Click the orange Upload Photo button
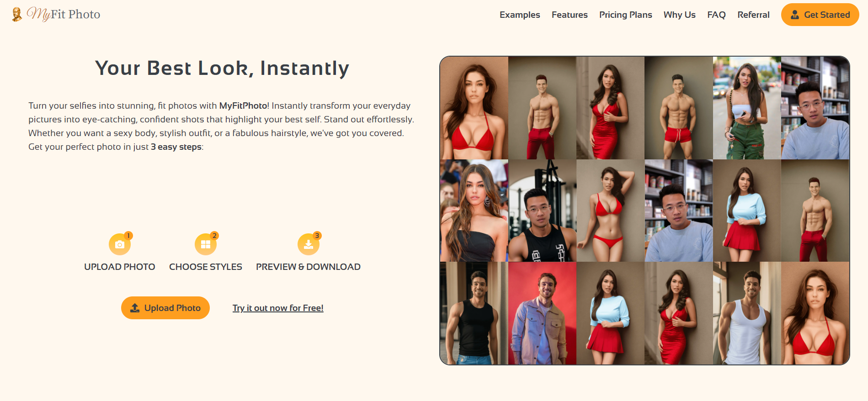 pyautogui.click(x=165, y=308)
